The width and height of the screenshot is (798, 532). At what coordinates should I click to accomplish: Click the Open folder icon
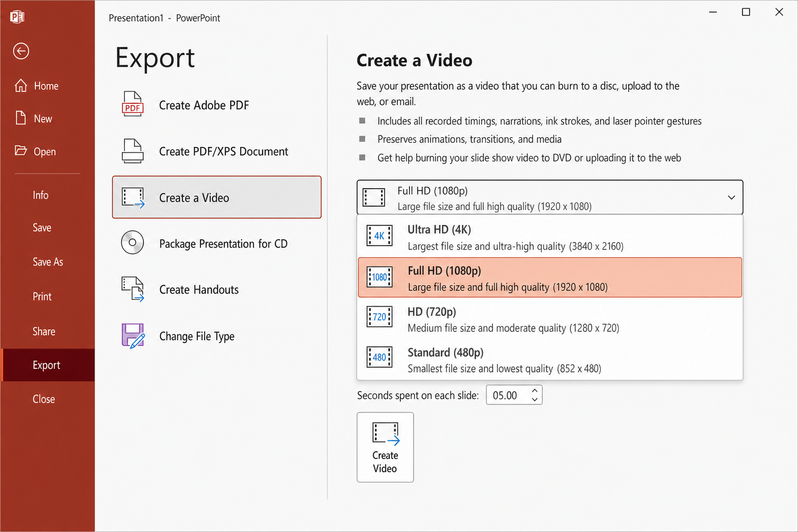pyautogui.click(x=21, y=151)
